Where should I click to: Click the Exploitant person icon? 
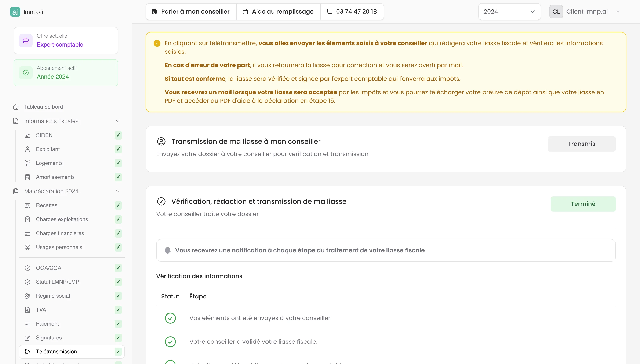click(28, 149)
